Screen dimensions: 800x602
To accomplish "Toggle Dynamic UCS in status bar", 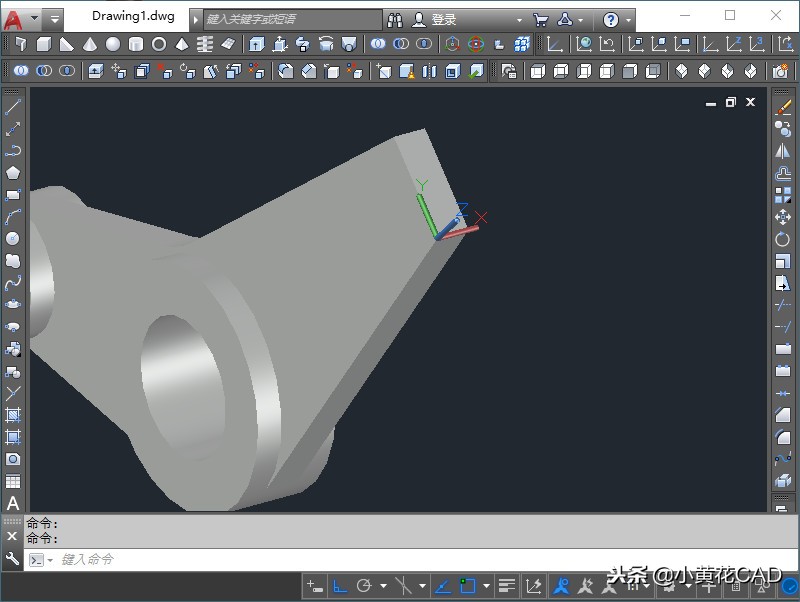I will [533, 586].
